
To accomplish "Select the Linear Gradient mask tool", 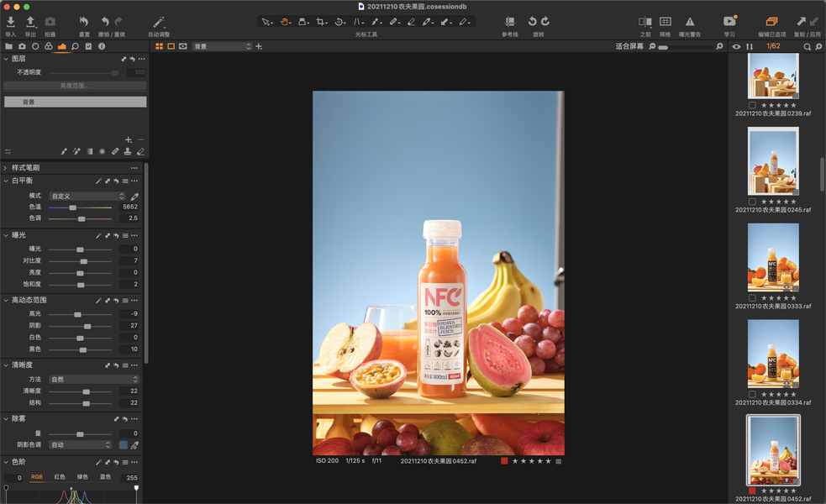I will tap(90, 152).
